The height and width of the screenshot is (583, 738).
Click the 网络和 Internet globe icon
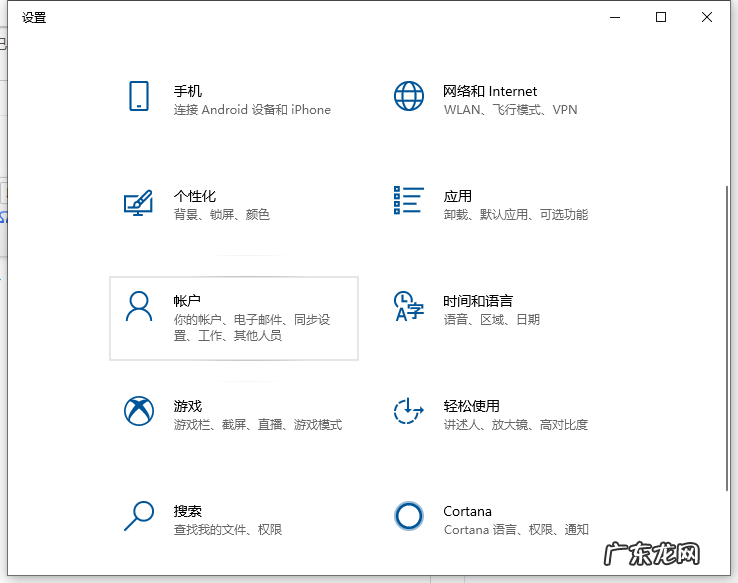coord(409,96)
